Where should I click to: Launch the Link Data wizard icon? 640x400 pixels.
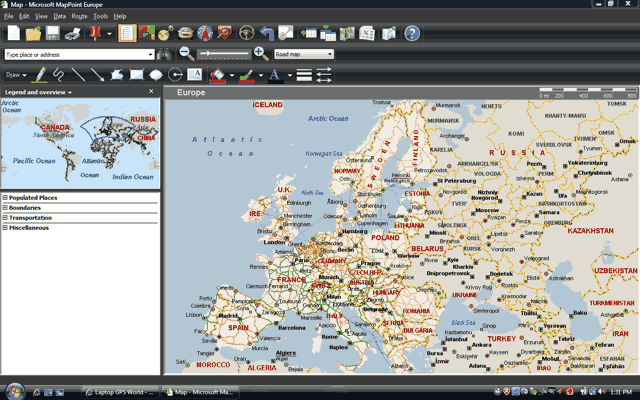point(328,33)
